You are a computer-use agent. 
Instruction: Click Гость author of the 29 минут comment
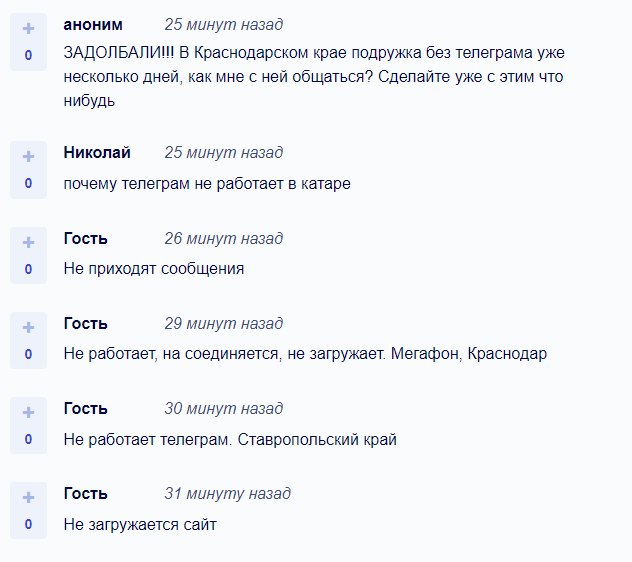(x=85, y=324)
